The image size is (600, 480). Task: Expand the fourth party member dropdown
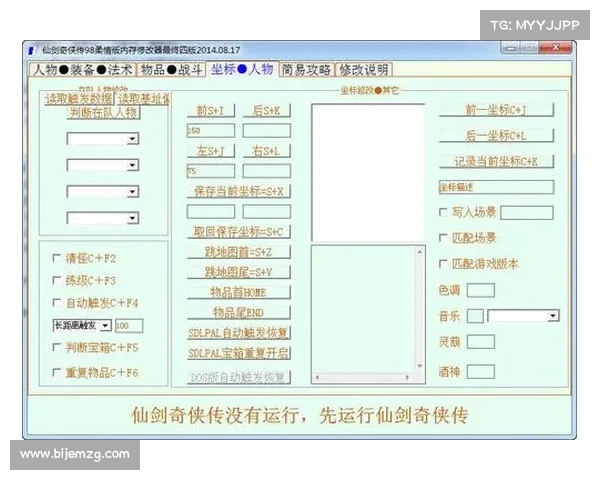(x=132, y=218)
